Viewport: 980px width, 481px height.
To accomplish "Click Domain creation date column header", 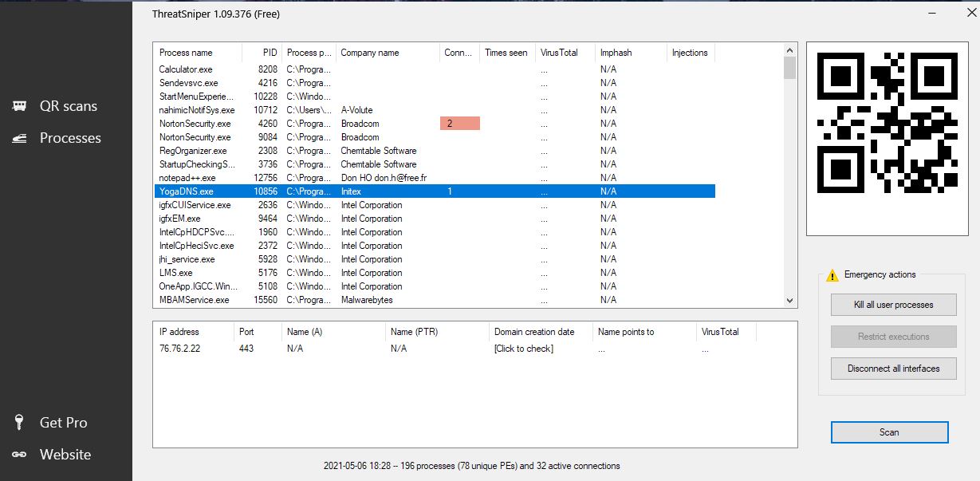I will [x=541, y=332].
